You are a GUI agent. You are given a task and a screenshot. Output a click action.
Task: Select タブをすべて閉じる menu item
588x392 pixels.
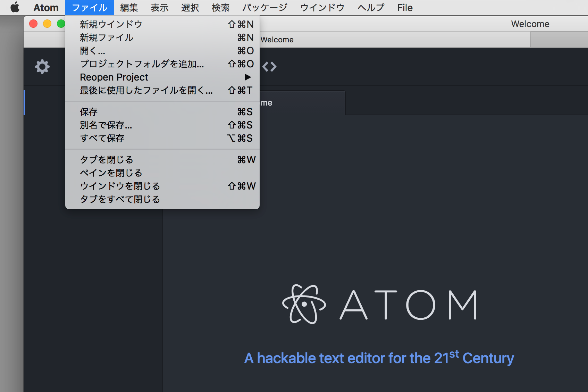pos(162,199)
